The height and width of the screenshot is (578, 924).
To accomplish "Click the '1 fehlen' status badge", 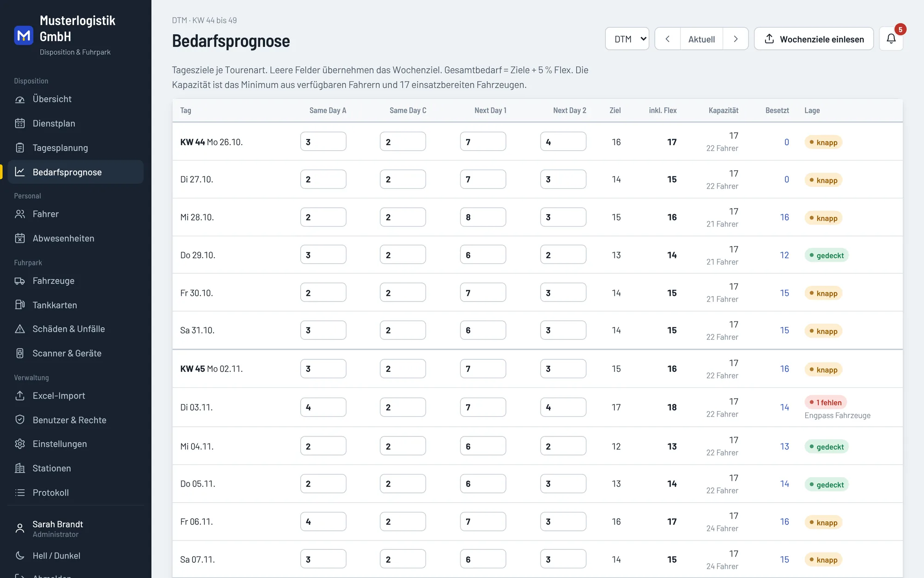I will [x=826, y=402].
